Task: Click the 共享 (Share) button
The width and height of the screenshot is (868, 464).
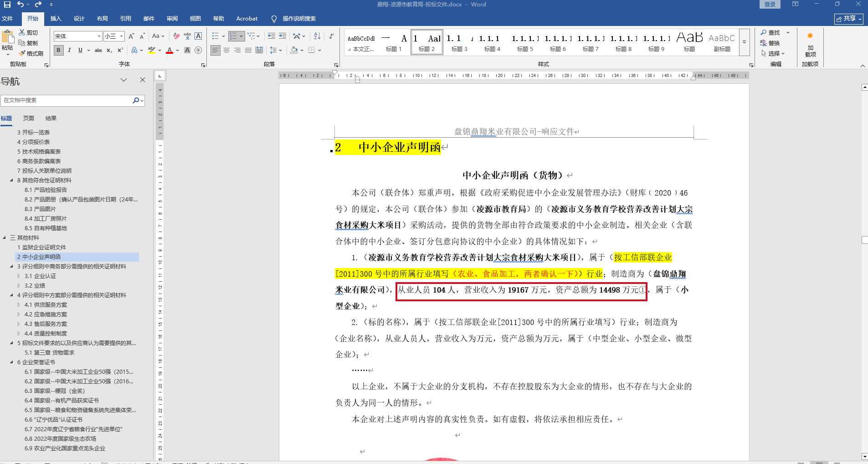Action: click(x=849, y=19)
